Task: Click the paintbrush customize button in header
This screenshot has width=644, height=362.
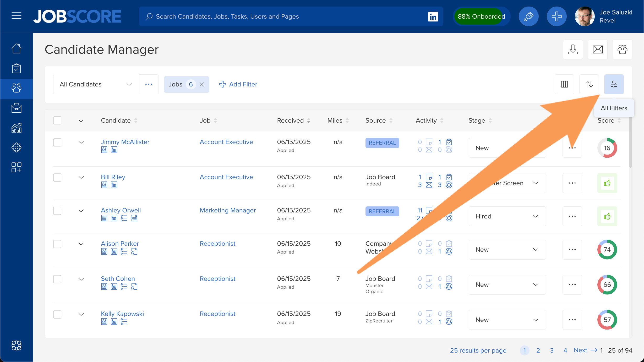Action: 528,17
